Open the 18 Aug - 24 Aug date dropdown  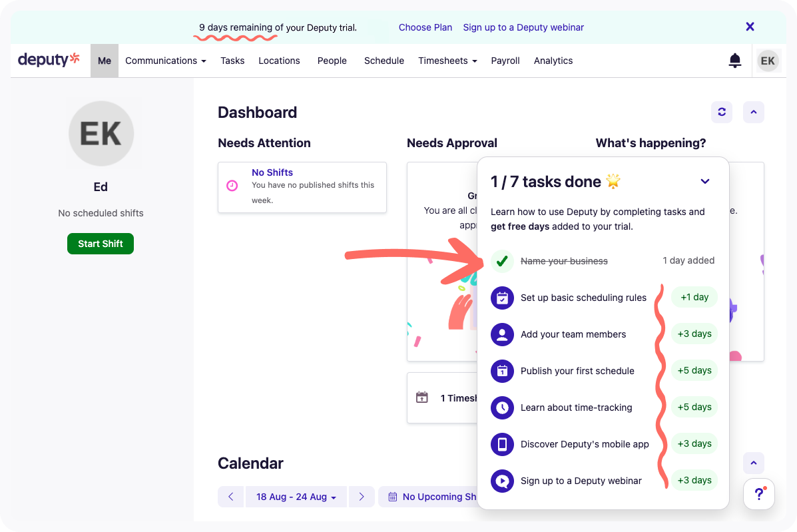(296, 497)
